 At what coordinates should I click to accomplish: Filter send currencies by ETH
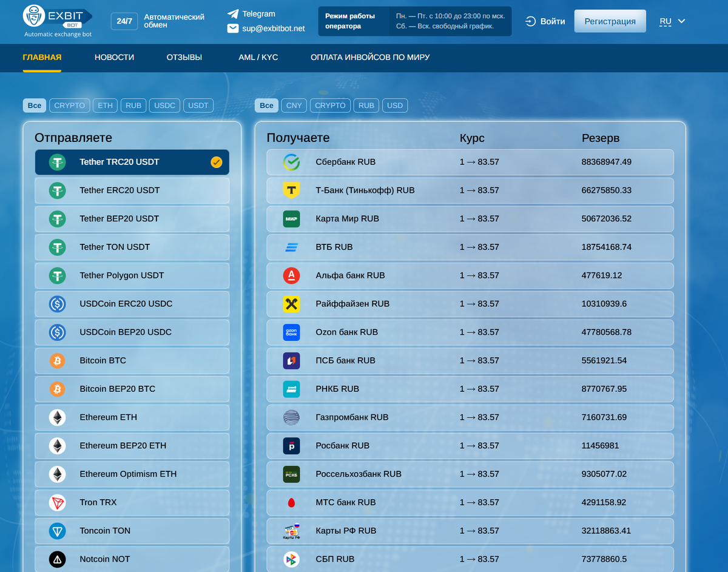[x=106, y=106]
